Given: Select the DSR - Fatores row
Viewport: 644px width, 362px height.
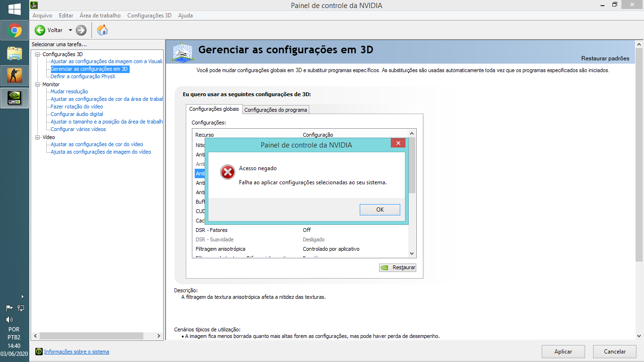Looking at the screenshot, I should (300, 230).
